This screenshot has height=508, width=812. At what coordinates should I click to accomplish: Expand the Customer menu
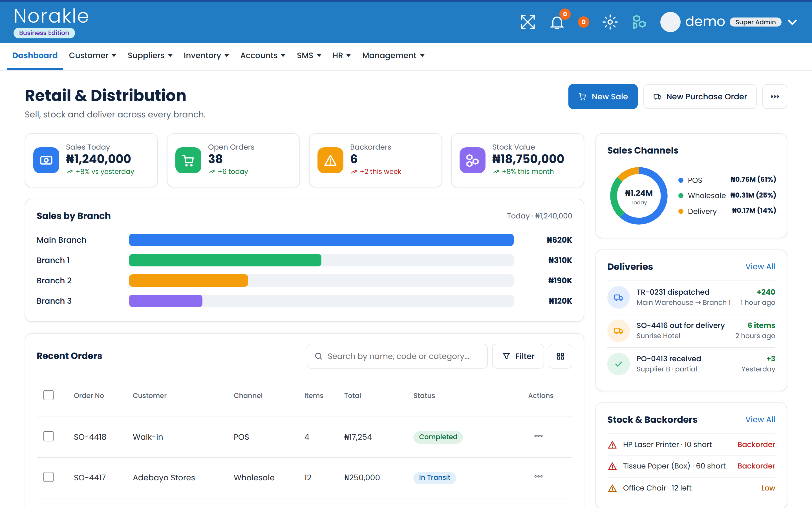click(92, 55)
